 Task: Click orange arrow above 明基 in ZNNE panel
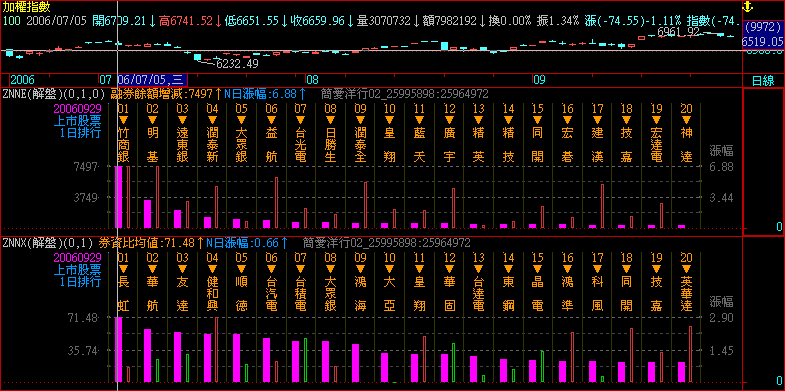[153, 120]
